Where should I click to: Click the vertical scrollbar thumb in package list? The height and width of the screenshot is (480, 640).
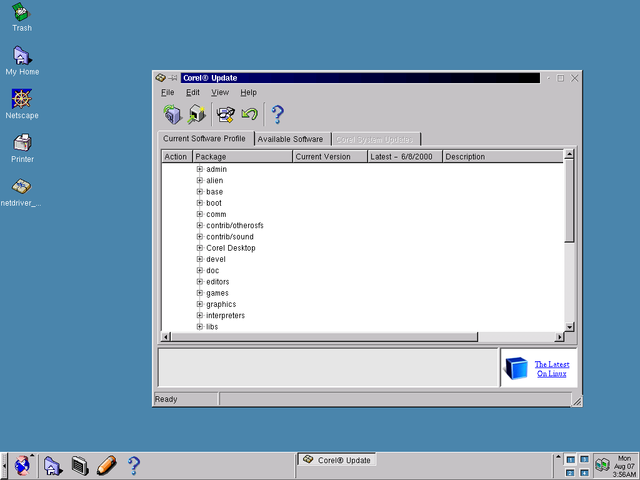click(x=569, y=201)
